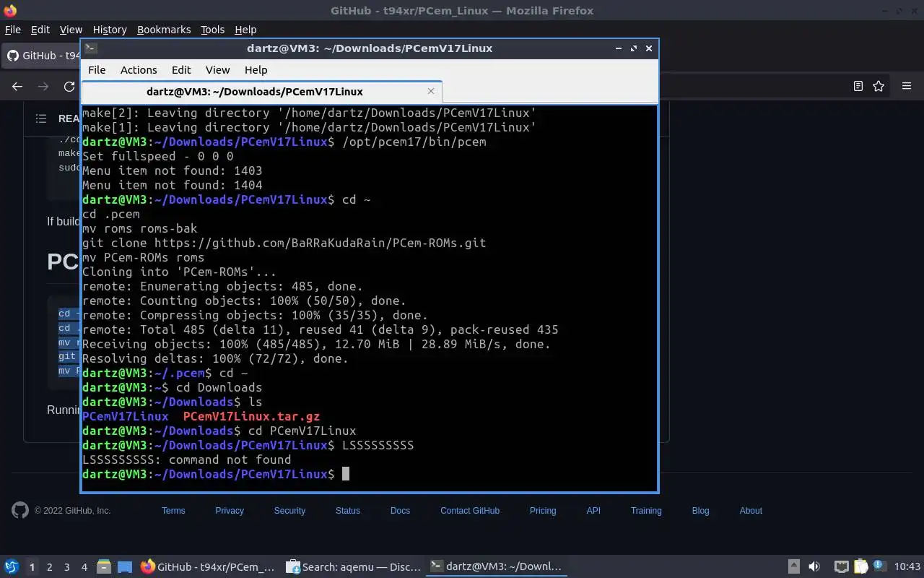Click the Firefox back arrow button
This screenshot has width=924, height=578.
tap(17, 86)
